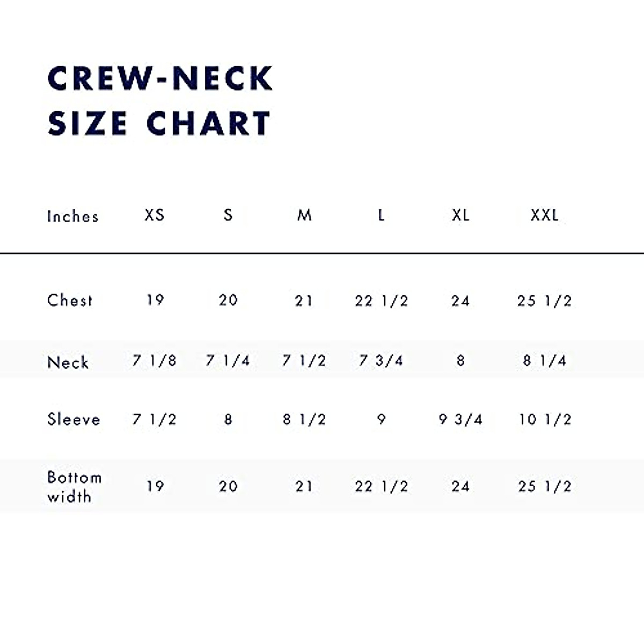Select Bottom width value for size M
This screenshot has width=644, height=644.
tap(304, 486)
